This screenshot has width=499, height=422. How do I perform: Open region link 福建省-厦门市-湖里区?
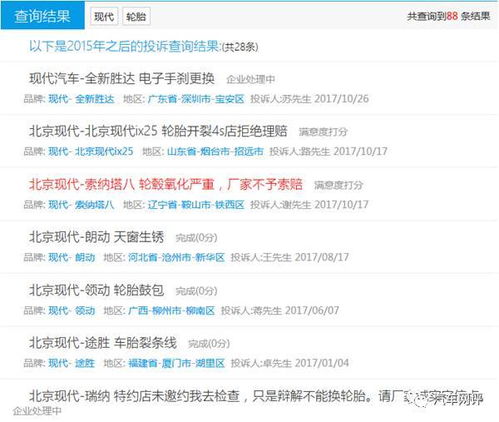tap(177, 363)
